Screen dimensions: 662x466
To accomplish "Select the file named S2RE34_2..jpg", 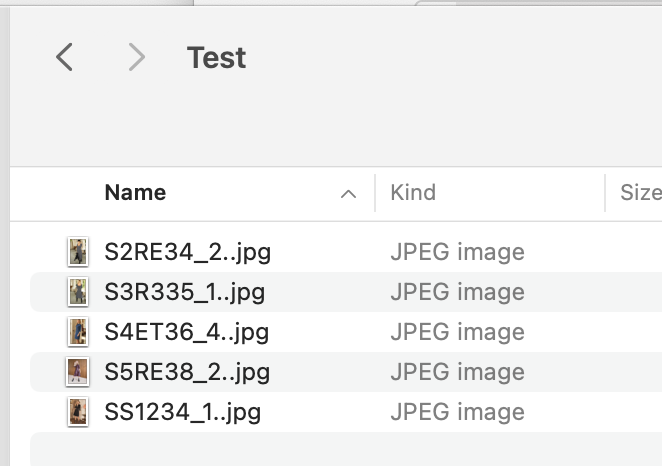I will click(187, 252).
